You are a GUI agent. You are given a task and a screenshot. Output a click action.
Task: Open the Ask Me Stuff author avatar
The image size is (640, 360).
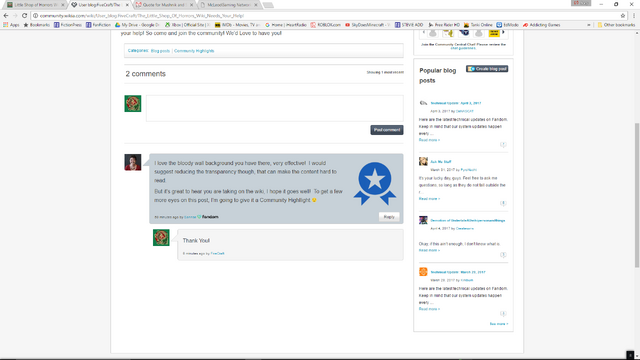(423, 161)
